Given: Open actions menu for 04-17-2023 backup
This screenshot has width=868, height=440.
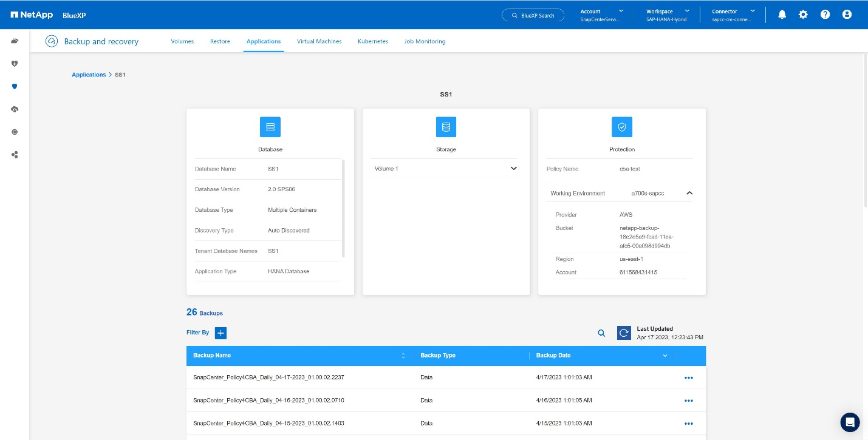Looking at the screenshot, I should tap(688, 377).
